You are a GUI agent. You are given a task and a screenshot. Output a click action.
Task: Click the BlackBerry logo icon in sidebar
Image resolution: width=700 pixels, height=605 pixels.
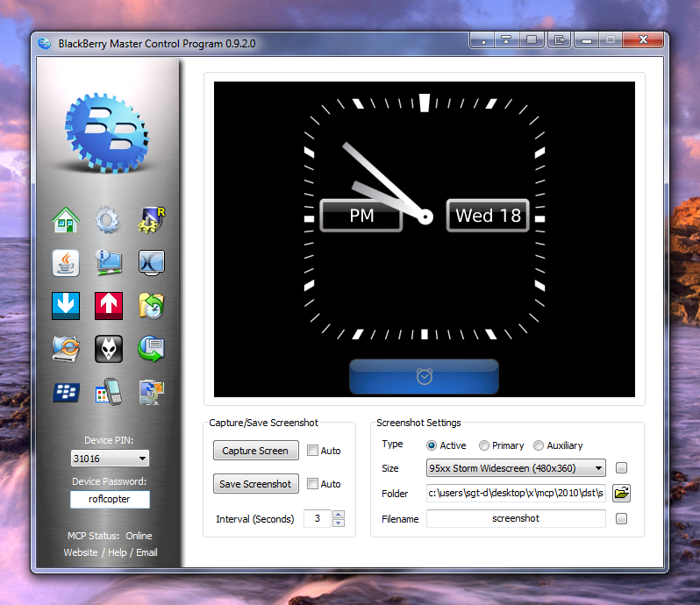66,391
